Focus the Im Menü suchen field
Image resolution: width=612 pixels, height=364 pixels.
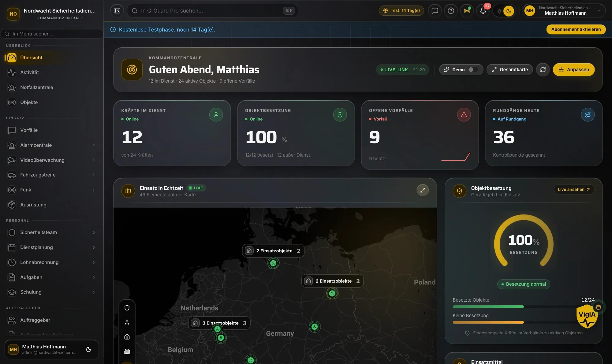(x=52, y=34)
